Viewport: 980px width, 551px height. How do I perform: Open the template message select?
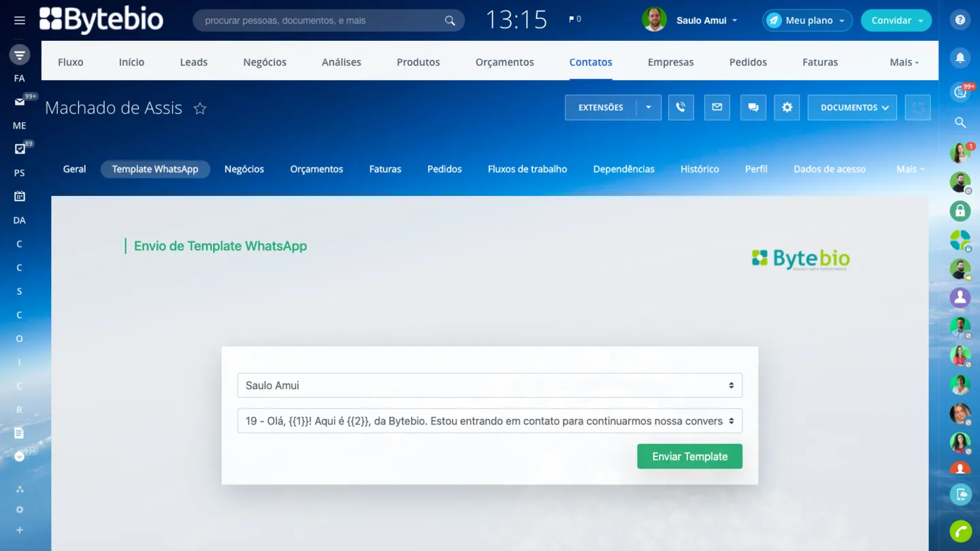tap(489, 421)
